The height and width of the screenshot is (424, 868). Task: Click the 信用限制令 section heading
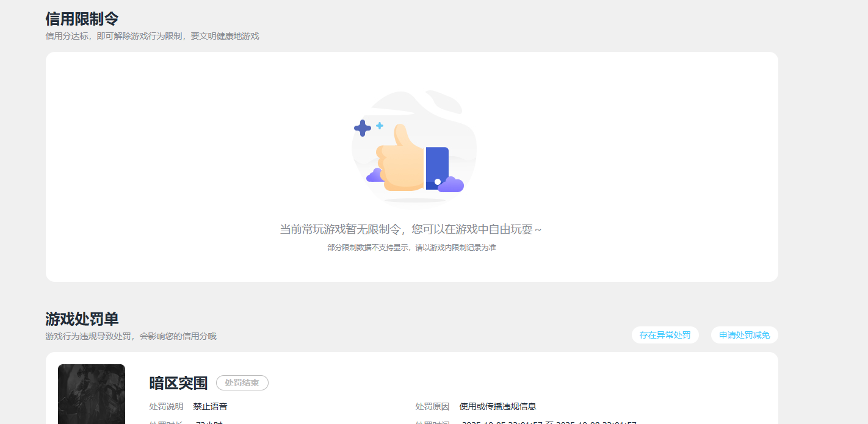coord(82,19)
